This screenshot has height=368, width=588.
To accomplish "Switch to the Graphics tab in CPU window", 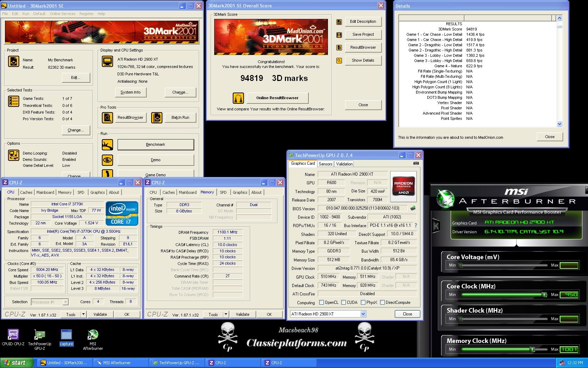I will point(97,192).
